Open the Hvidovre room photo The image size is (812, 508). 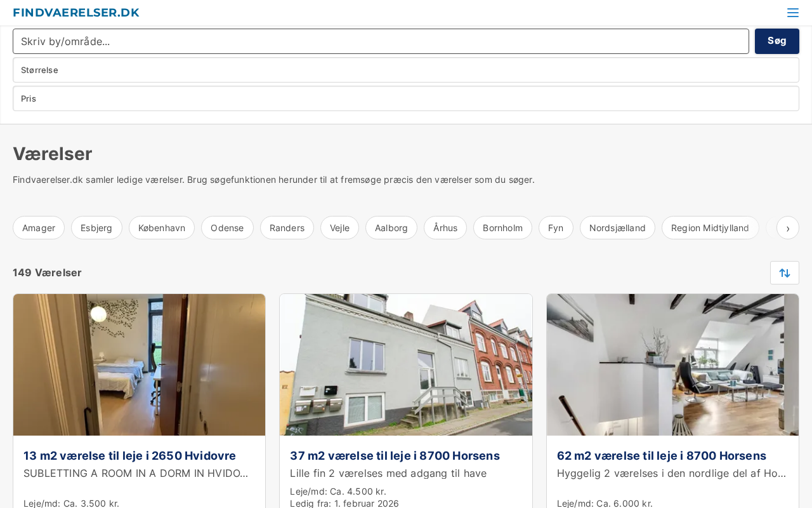tap(140, 364)
